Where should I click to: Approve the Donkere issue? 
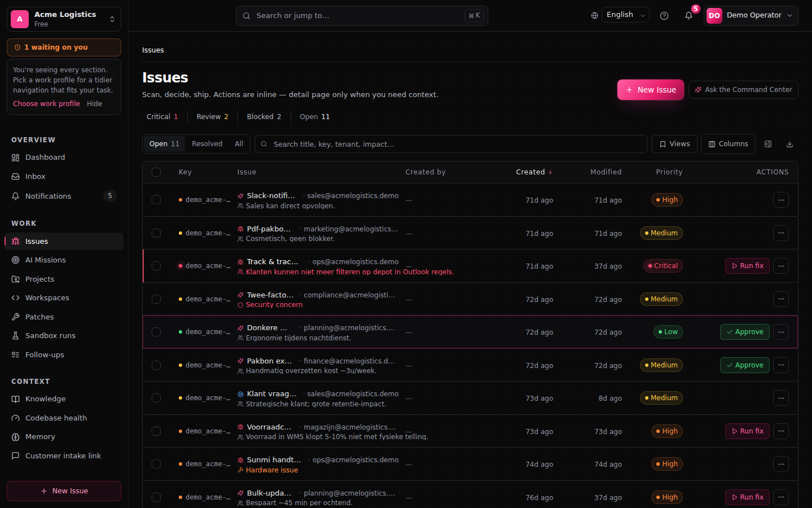click(744, 332)
